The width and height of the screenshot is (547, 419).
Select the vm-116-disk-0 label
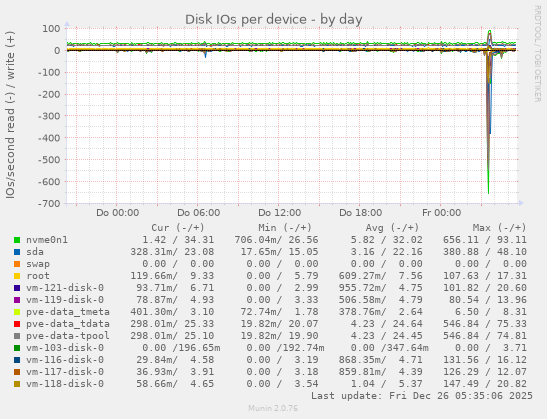tap(65, 360)
